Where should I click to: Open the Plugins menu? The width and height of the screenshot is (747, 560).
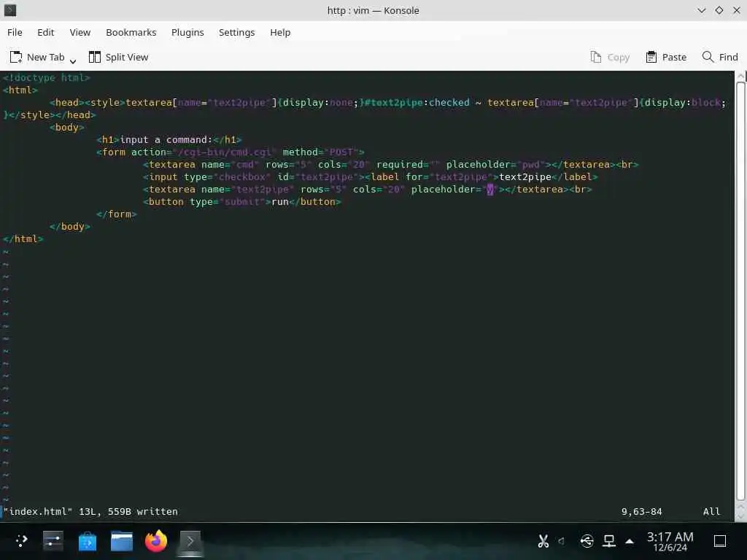[x=187, y=32]
